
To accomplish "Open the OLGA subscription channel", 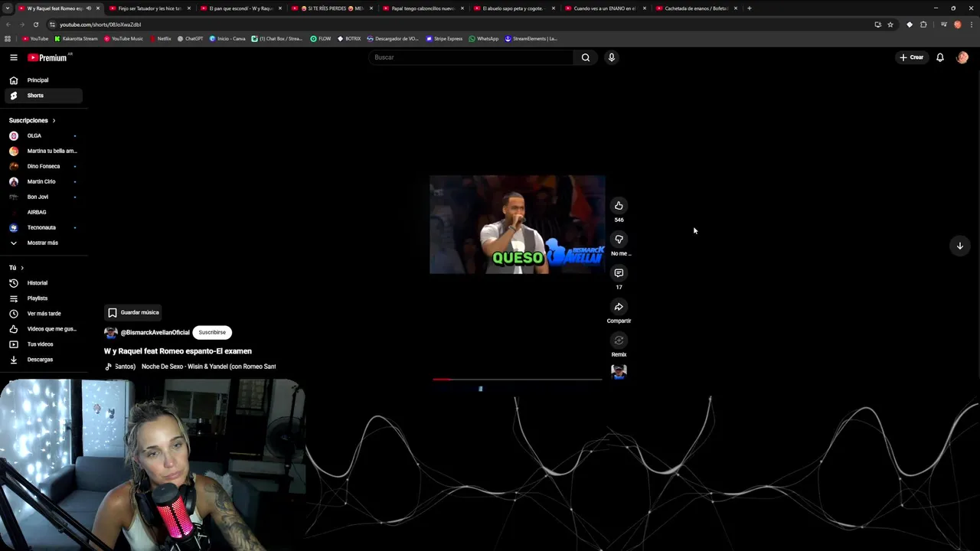I will pos(43,135).
